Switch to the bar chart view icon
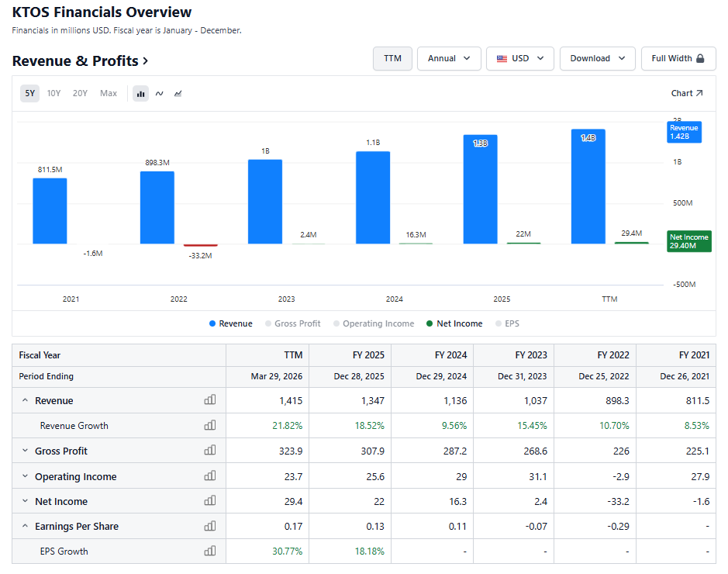This screenshot has width=728, height=574. tap(140, 93)
